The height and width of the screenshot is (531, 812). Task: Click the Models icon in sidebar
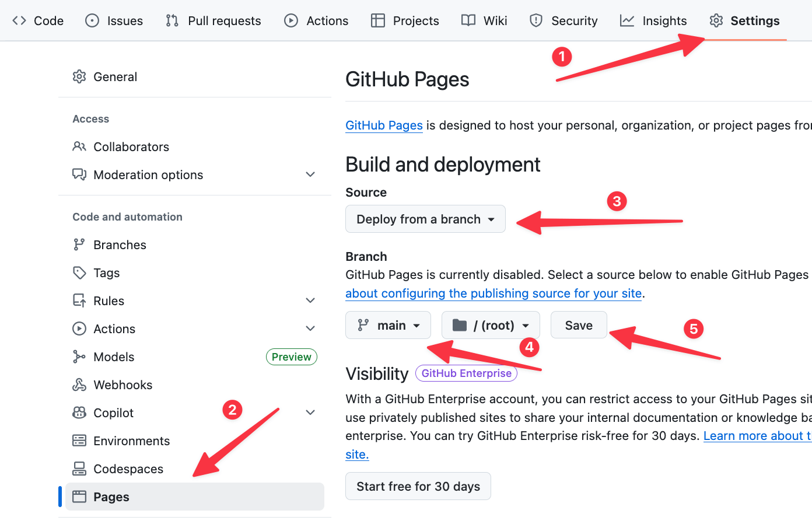pos(79,357)
